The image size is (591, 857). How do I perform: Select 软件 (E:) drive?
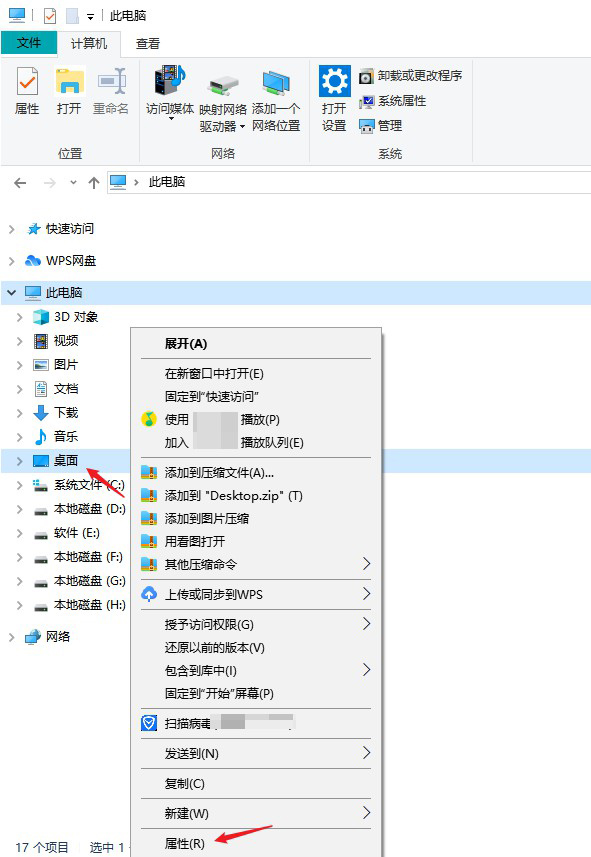(67, 533)
